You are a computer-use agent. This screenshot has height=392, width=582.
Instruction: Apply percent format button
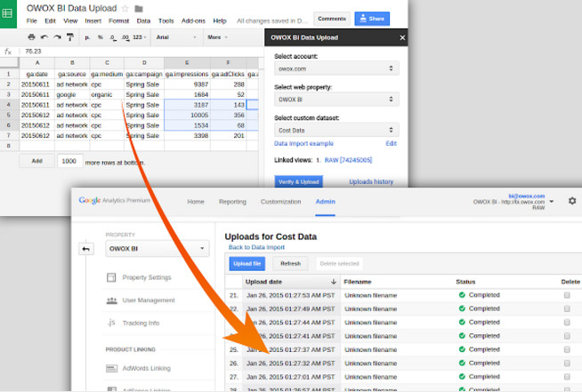(101, 37)
